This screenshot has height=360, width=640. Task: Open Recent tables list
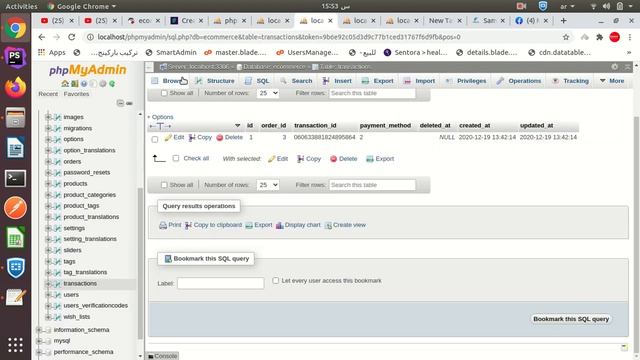click(48, 94)
